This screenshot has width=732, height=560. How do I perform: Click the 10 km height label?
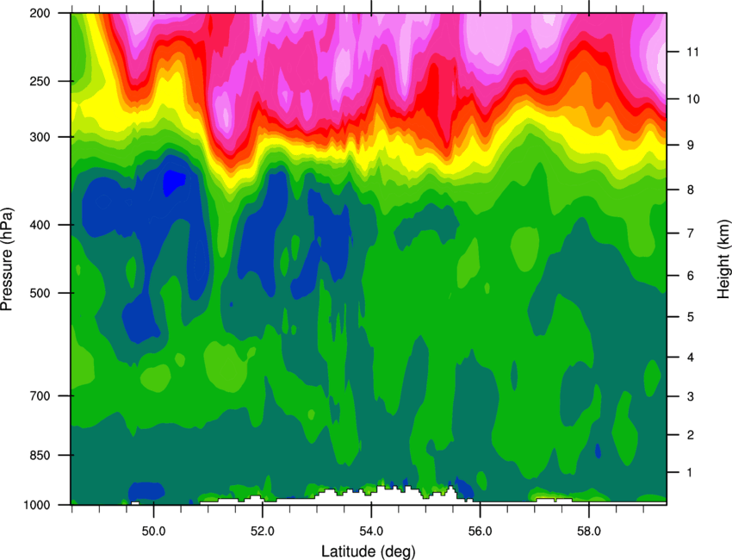693,99
